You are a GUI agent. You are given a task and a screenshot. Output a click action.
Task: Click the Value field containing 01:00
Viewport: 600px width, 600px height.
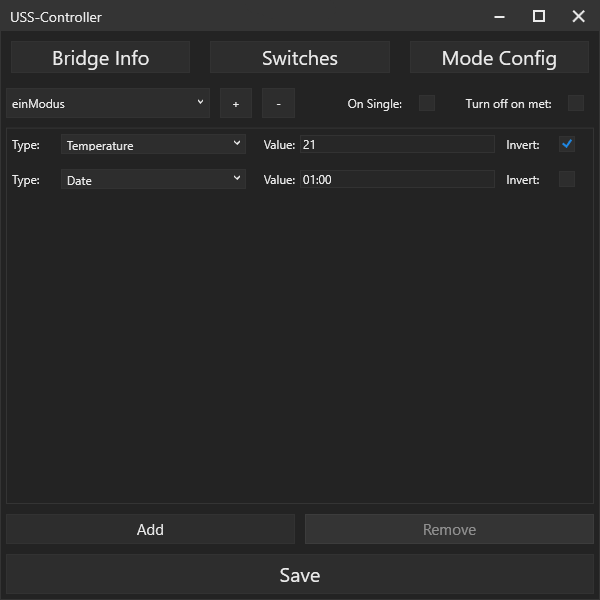point(397,179)
